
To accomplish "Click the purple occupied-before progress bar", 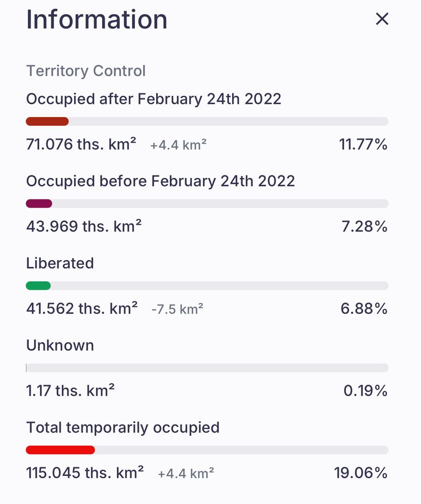I will click(39, 204).
